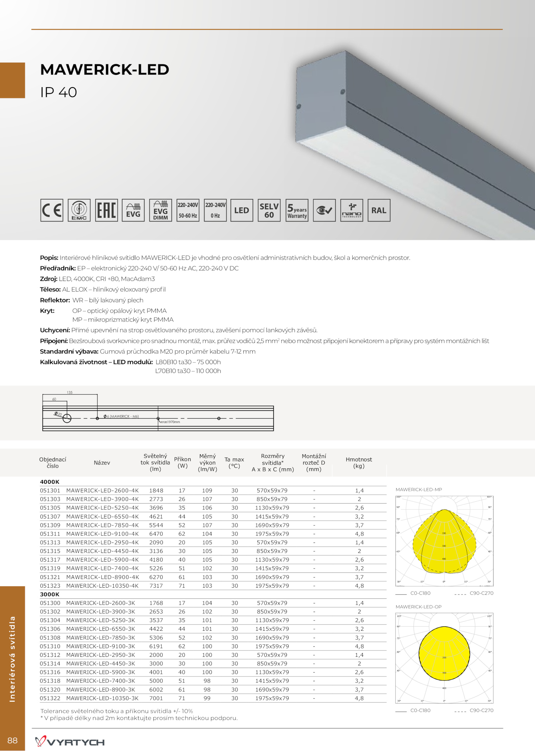
Task: Click luminous flux value 3136
Action: click(156, 551)
